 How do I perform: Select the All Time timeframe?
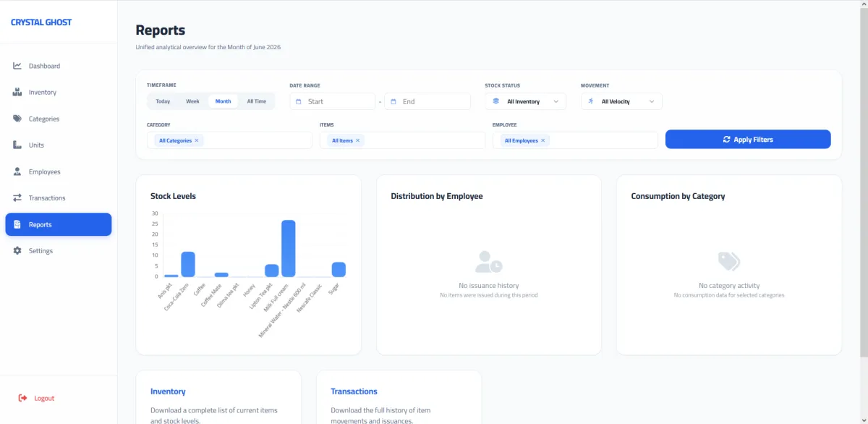(256, 101)
